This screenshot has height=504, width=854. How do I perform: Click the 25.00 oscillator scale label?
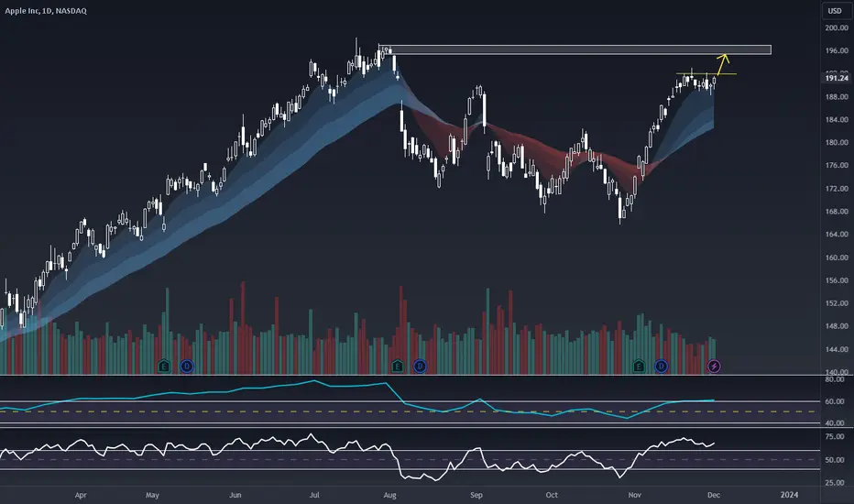coord(835,483)
